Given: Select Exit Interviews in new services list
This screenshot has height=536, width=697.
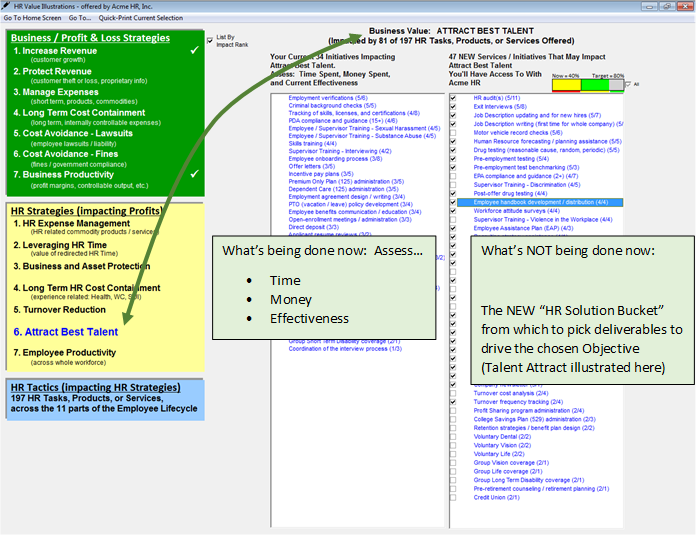Looking at the screenshot, I should tap(493, 106).
